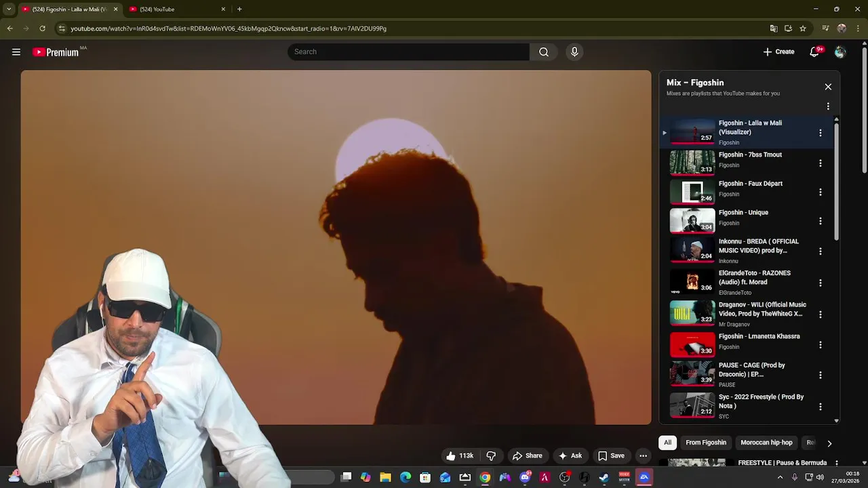Show next filter chips arrow
Screen dimensions: 868x488
[829, 443]
